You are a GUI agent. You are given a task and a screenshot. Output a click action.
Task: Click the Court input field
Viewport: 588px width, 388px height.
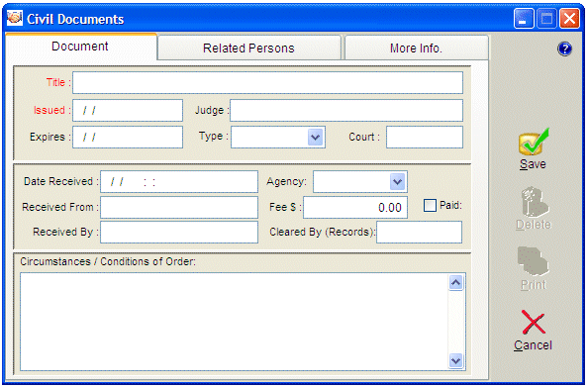(425, 138)
